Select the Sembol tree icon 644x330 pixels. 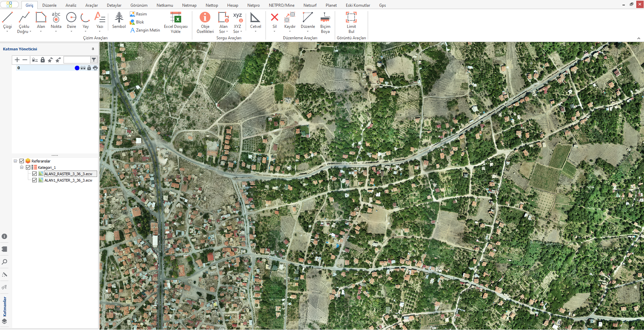tap(119, 19)
